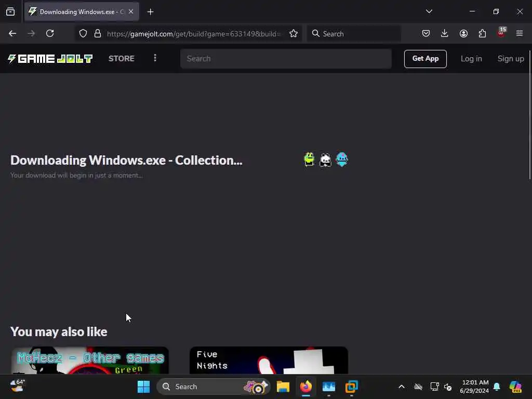Click the taskbar Search box
The width and height of the screenshot is (532, 399).
click(x=214, y=387)
